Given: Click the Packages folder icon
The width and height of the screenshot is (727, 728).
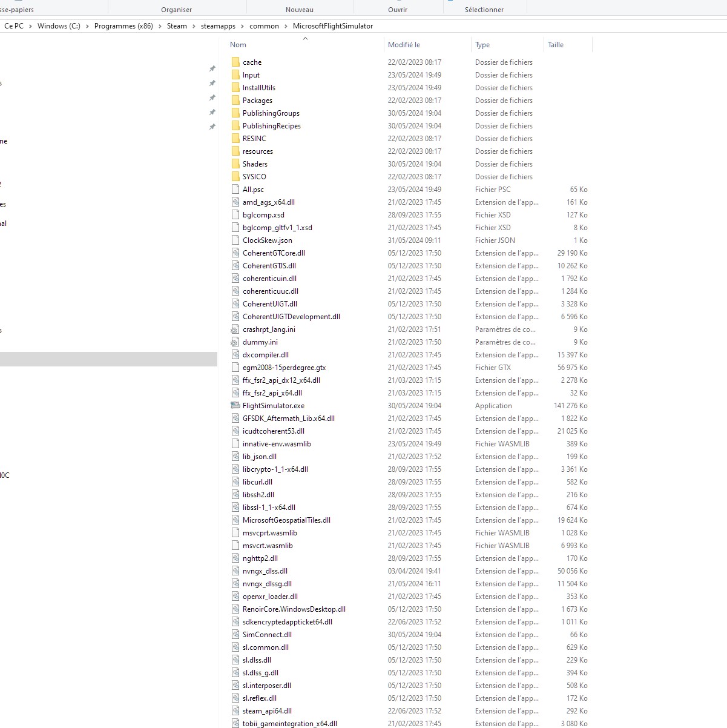Looking at the screenshot, I should pos(235,100).
